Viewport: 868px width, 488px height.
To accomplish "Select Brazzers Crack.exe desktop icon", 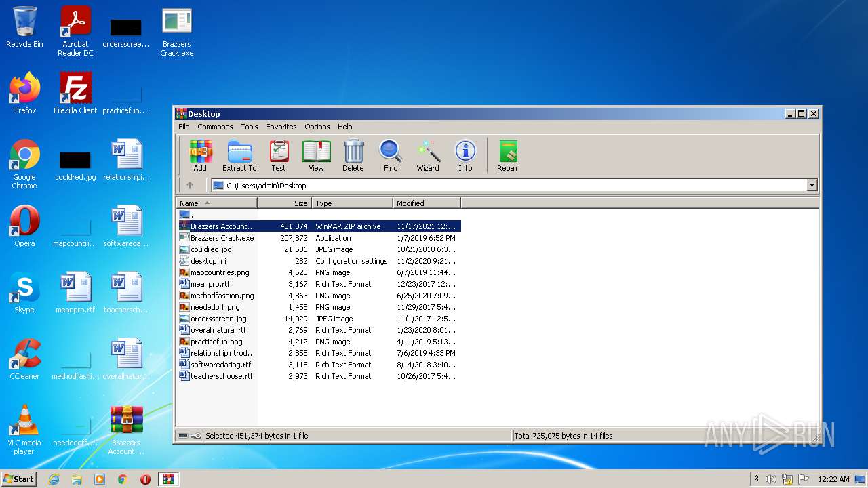I will click(177, 31).
